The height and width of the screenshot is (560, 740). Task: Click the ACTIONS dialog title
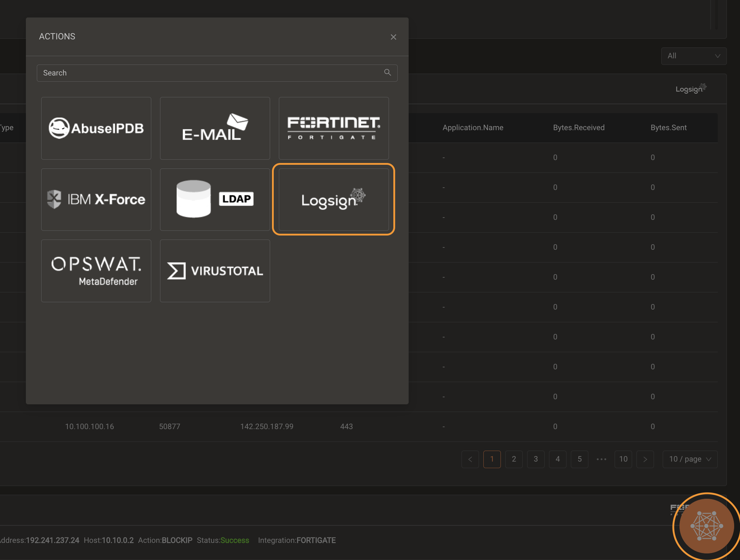pyautogui.click(x=57, y=36)
